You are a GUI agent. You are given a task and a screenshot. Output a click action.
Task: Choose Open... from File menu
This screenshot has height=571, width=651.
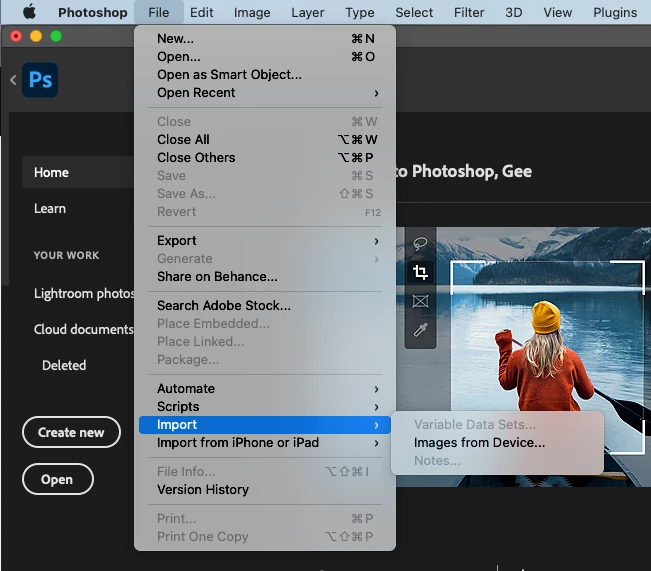click(265, 56)
